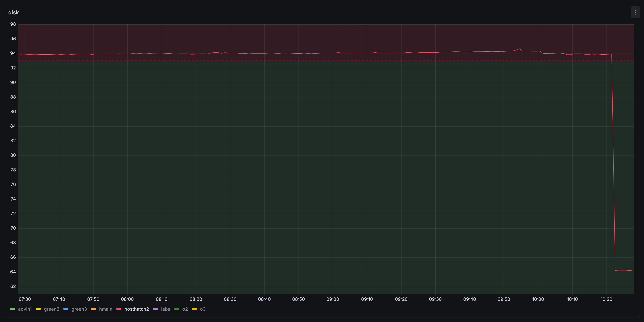The width and height of the screenshot is (644, 322).
Task: Click the o3 yellow legend color marker
Action: [x=194, y=309]
